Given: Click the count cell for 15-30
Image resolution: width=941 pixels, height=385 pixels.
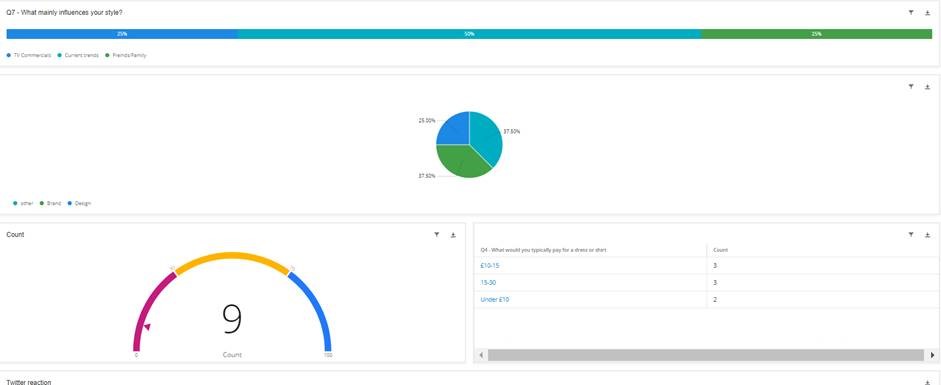Looking at the screenshot, I should click(823, 282).
